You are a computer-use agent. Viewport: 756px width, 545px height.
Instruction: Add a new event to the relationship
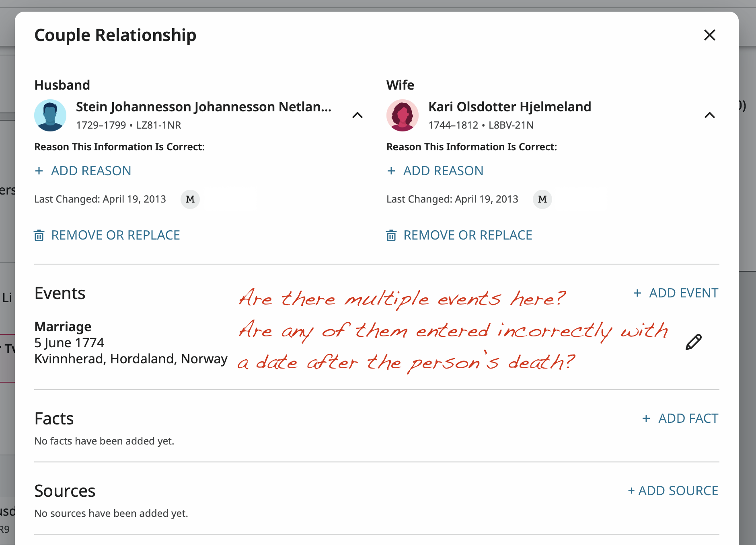pyautogui.click(x=676, y=293)
